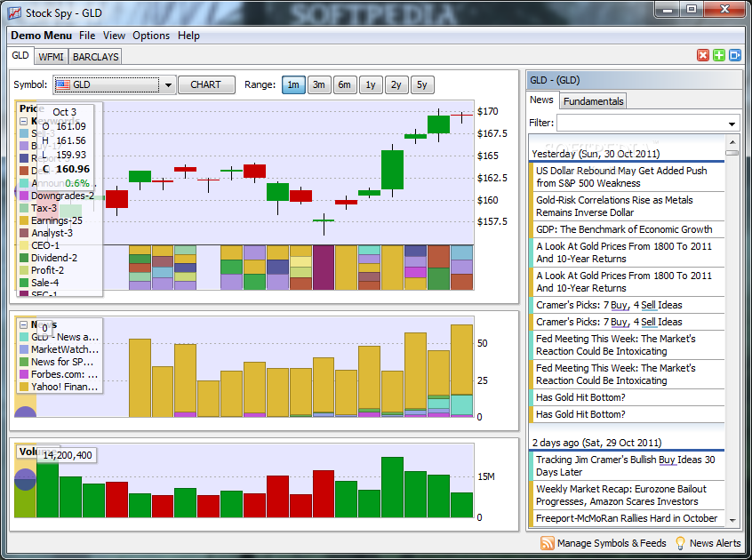Open the news Filter dropdown
Screen dimensions: 752x560
pos(732,124)
